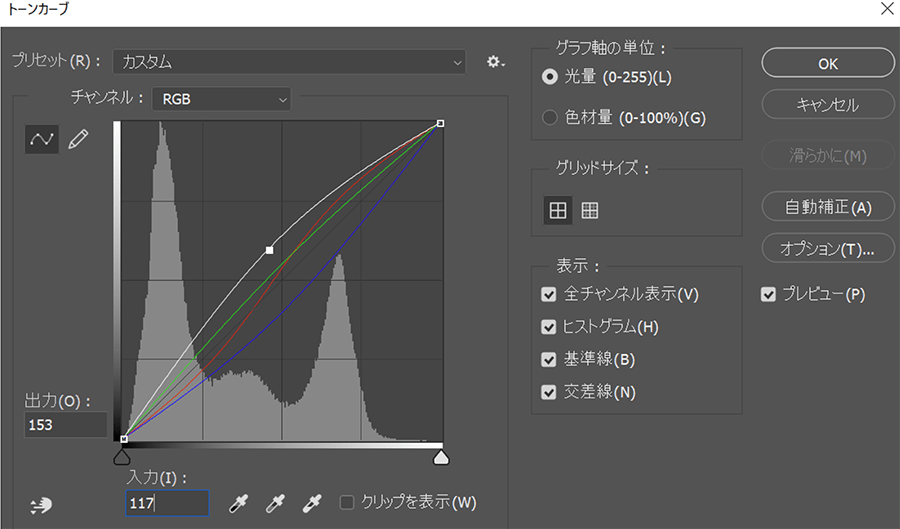
Task: Toggle 全チャンネル表示 checkbox
Action: [549, 294]
